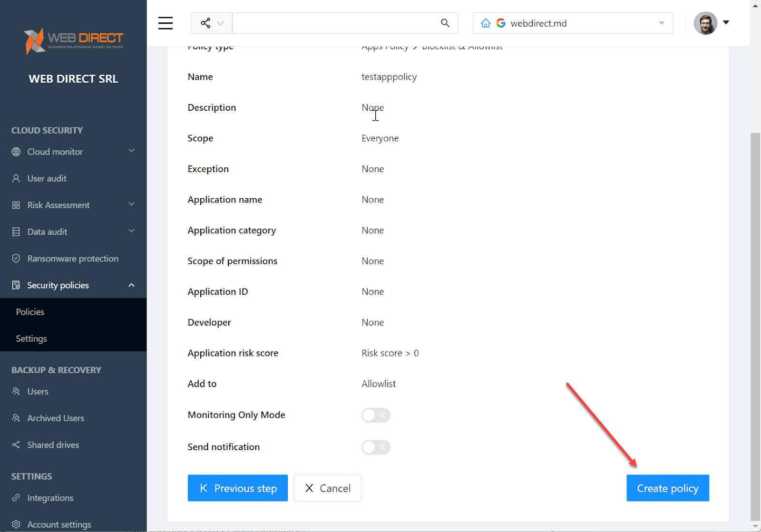Open the Policies menu item

pos(30,311)
